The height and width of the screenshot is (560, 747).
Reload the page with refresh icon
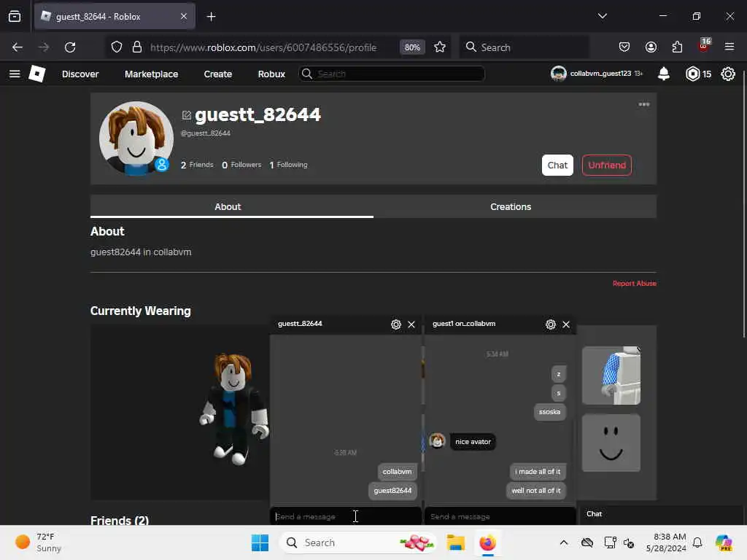pos(70,47)
